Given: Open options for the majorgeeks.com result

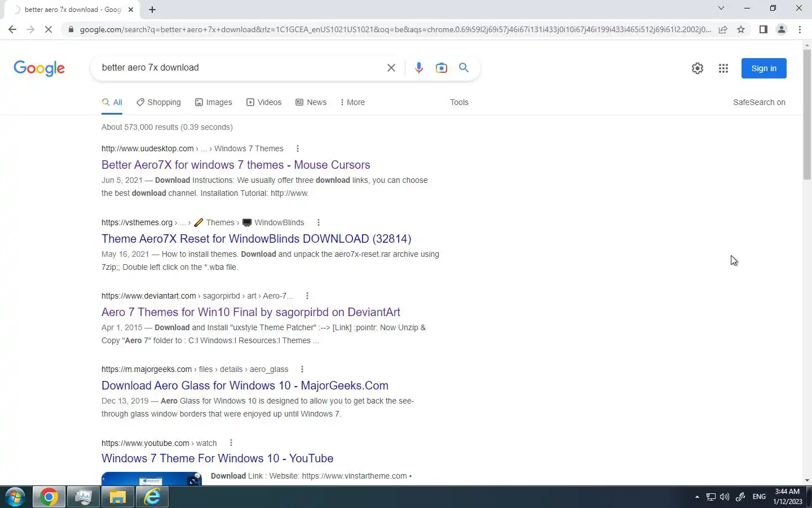Looking at the screenshot, I should 302,369.
